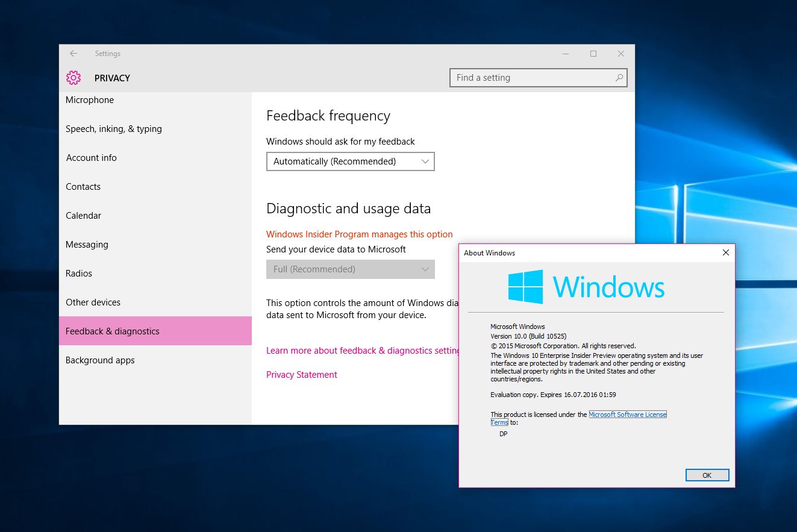This screenshot has height=532, width=797.
Task: Select Calendar in sidebar
Action: [155, 216]
